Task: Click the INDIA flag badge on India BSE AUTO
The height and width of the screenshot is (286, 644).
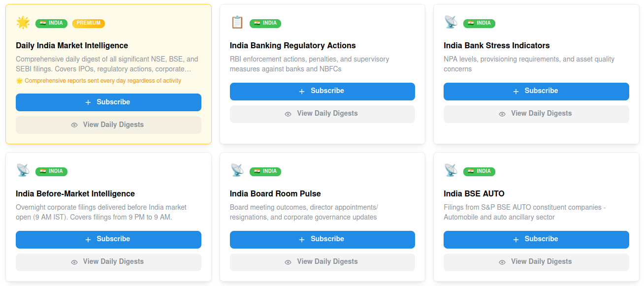Action: [479, 171]
